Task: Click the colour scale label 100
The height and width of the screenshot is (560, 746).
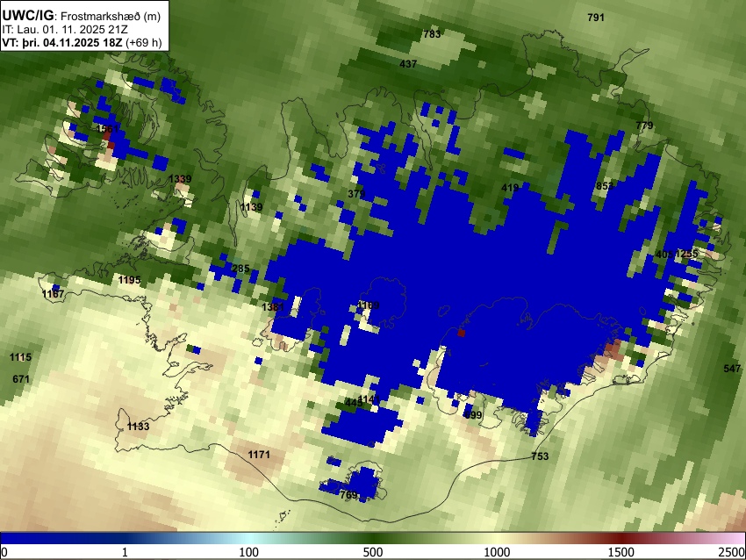Action: click(249, 552)
